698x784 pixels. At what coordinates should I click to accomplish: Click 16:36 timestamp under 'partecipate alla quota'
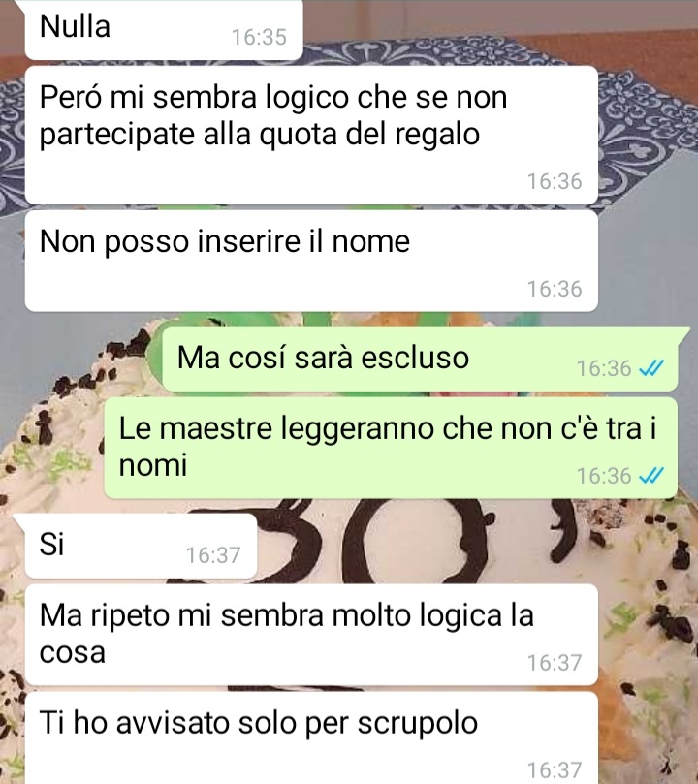tap(555, 181)
